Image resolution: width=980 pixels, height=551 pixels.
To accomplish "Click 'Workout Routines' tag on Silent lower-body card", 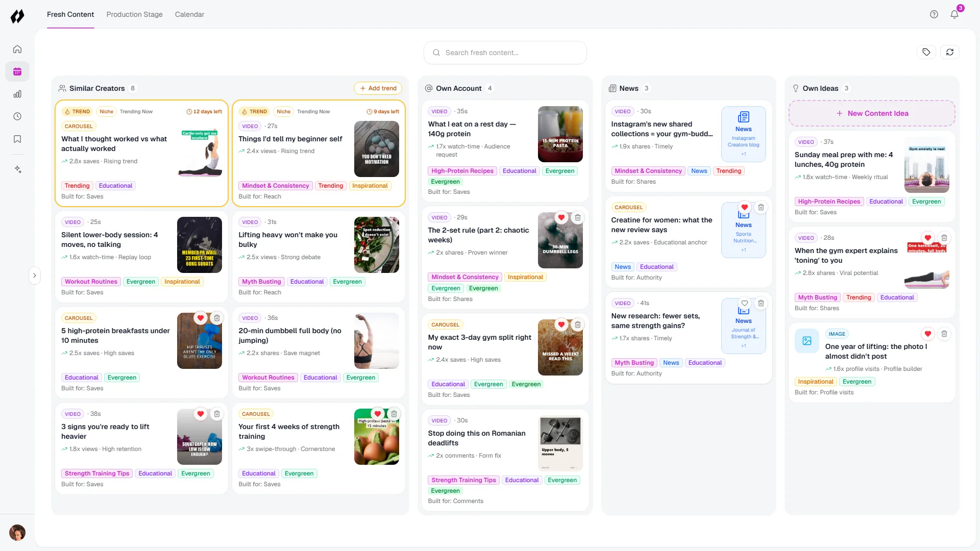I will (91, 282).
